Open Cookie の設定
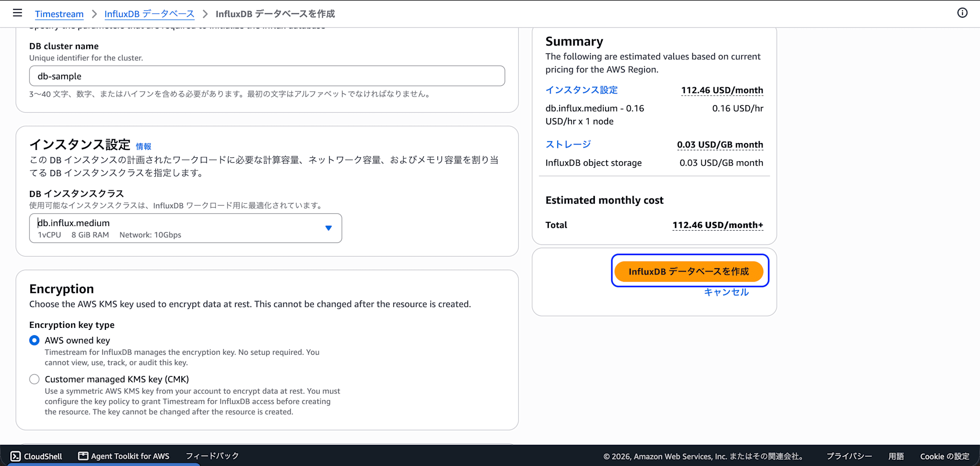The width and height of the screenshot is (980, 466). pyautogui.click(x=945, y=456)
